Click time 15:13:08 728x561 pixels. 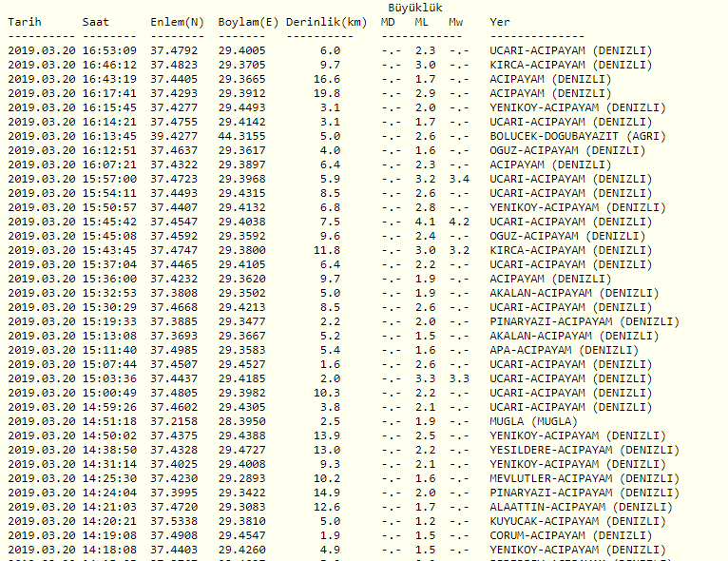click(109, 336)
